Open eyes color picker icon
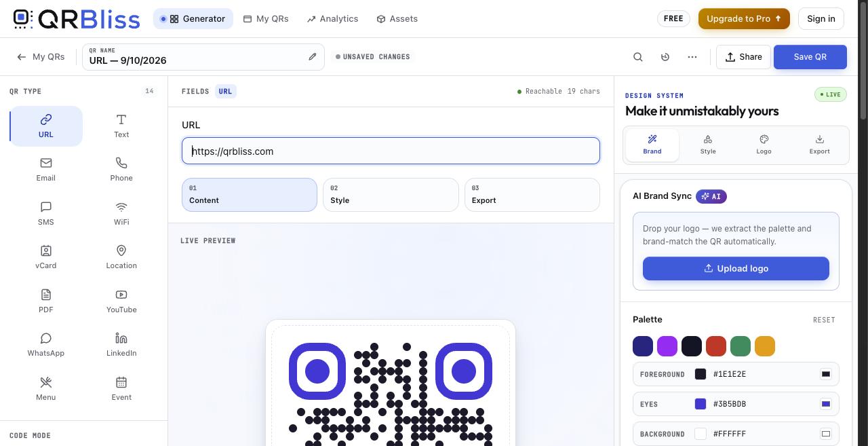 [826, 404]
